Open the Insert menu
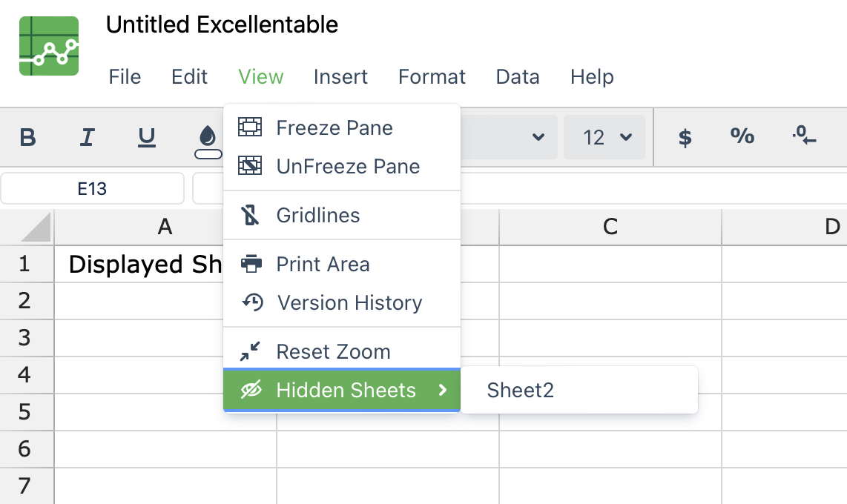The image size is (847, 504). [340, 76]
